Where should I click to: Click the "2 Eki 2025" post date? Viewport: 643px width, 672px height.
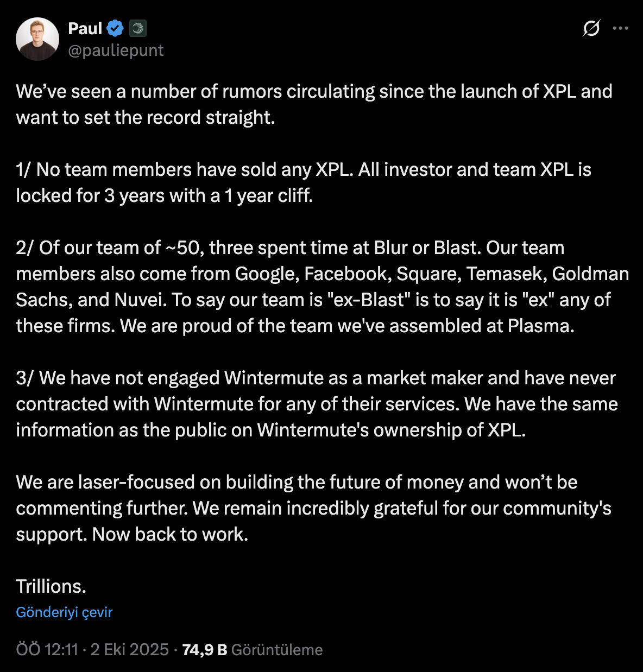point(130,650)
